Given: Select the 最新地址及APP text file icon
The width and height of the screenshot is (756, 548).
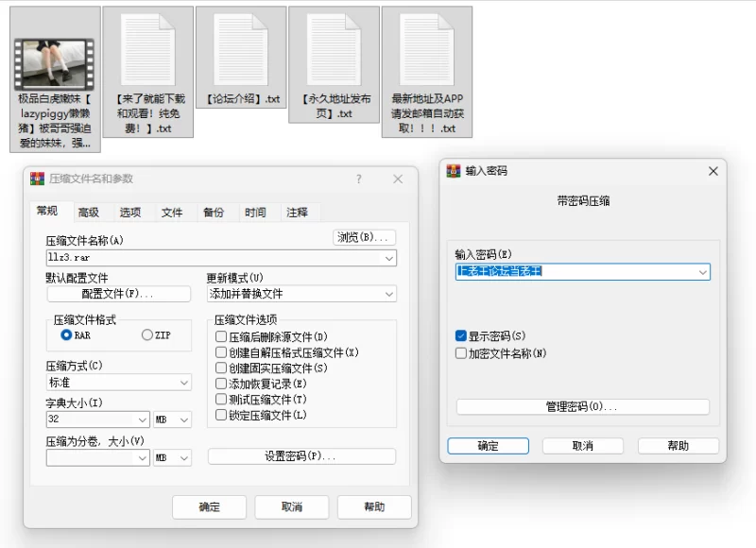Looking at the screenshot, I should [426, 47].
